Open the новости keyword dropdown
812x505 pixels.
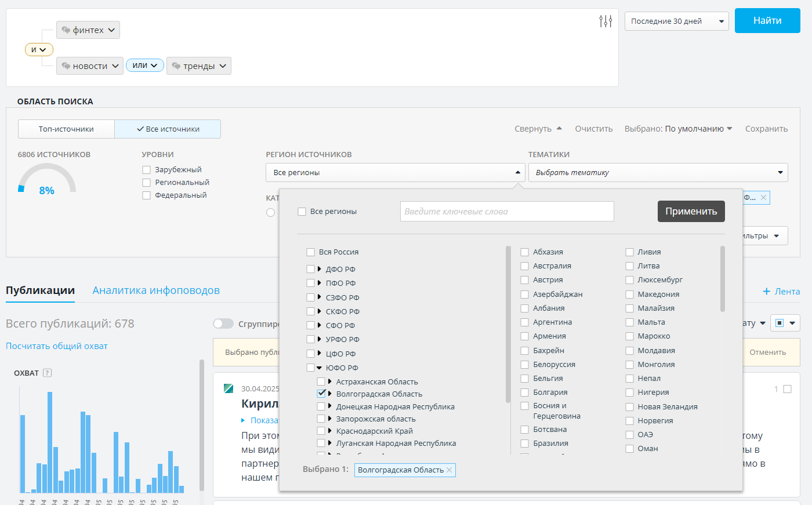point(90,66)
